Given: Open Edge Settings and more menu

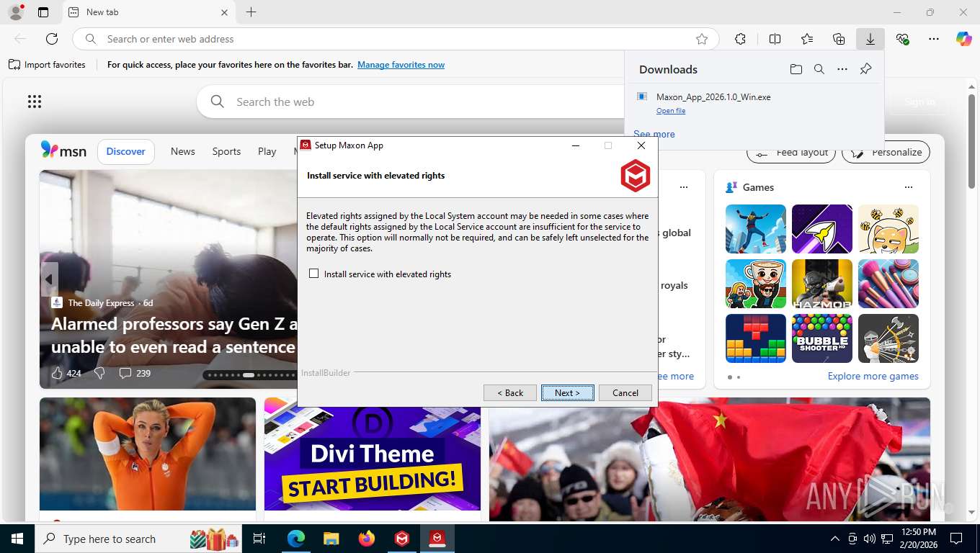Looking at the screenshot, I should (x=934, y=39).
